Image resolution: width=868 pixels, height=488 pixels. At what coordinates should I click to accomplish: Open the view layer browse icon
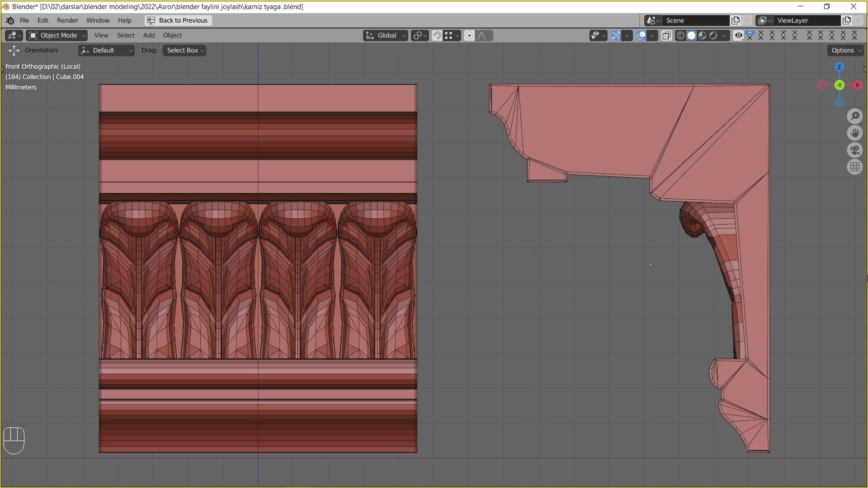[x=764, y=20]
